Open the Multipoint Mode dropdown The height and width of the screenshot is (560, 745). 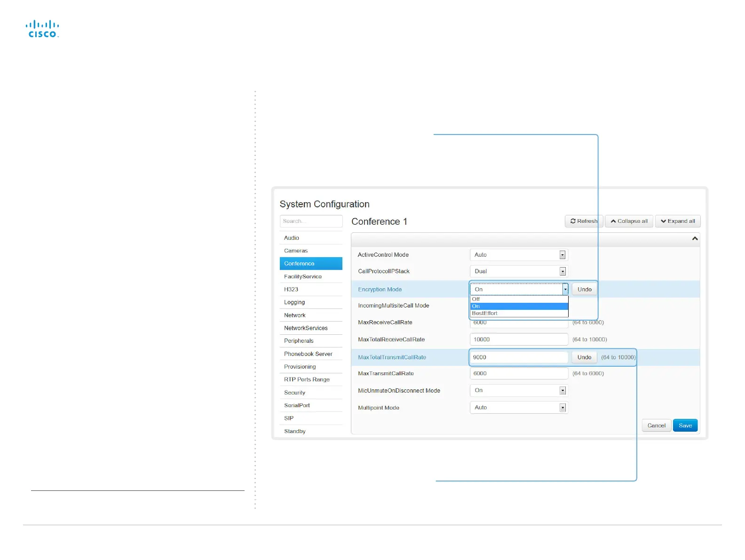(519, 408)
